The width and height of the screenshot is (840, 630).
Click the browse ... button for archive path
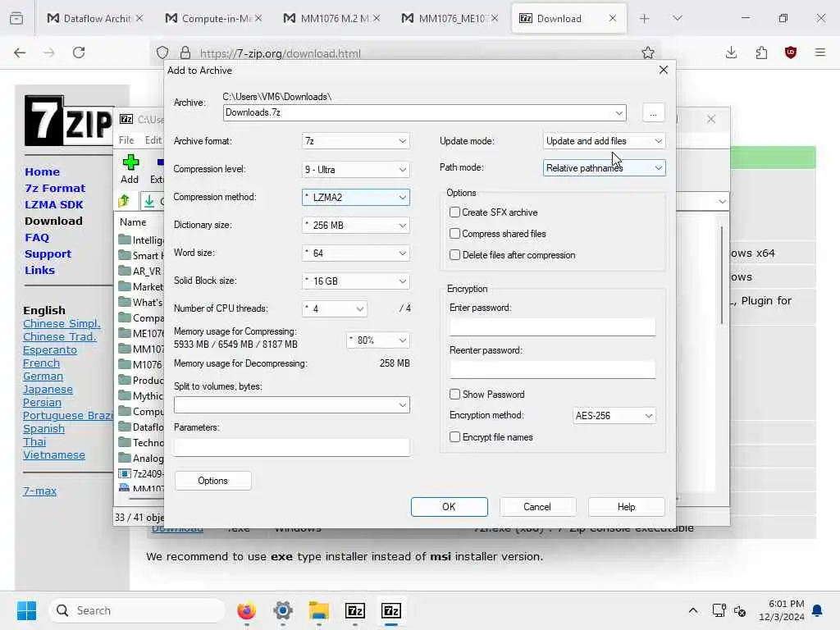pyautogui.click(x=653, y=113)
